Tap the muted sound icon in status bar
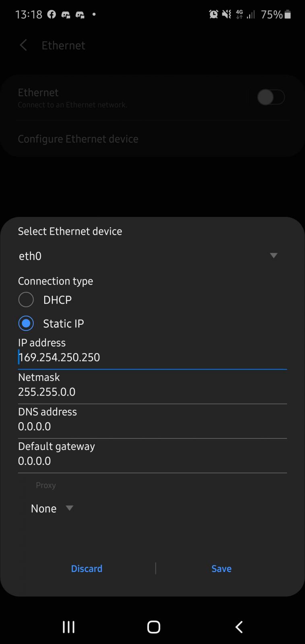Screen dimensions: 305x644 (227, 14)
